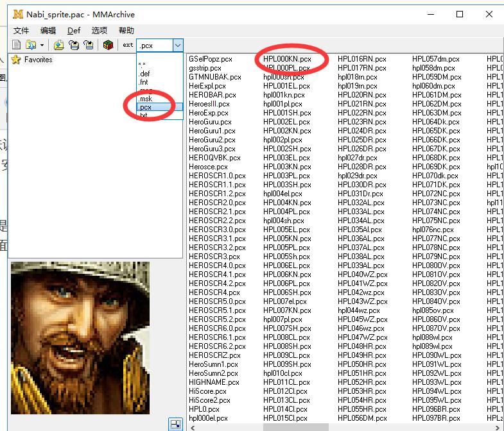This screenshot has height=431, width=504.
Task: Click the New archive document icon
Action: (16, 45)
